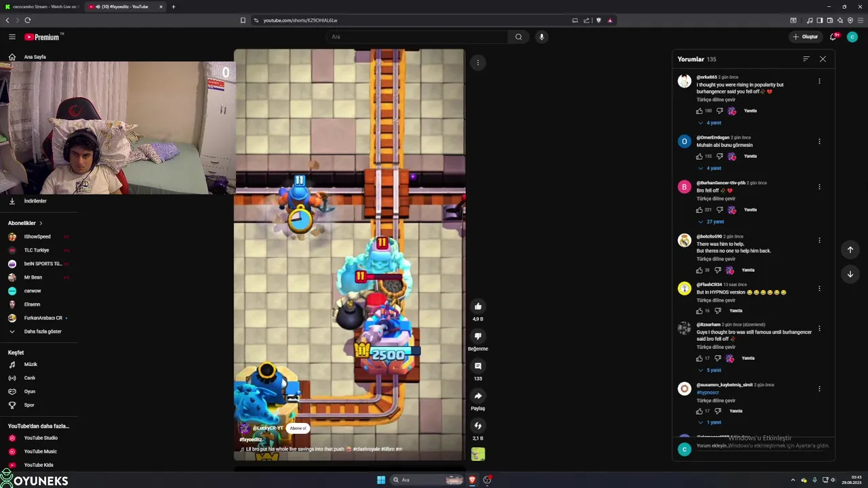Select the (10) #fxyoeditz YouTube tab

coord(125,7)
